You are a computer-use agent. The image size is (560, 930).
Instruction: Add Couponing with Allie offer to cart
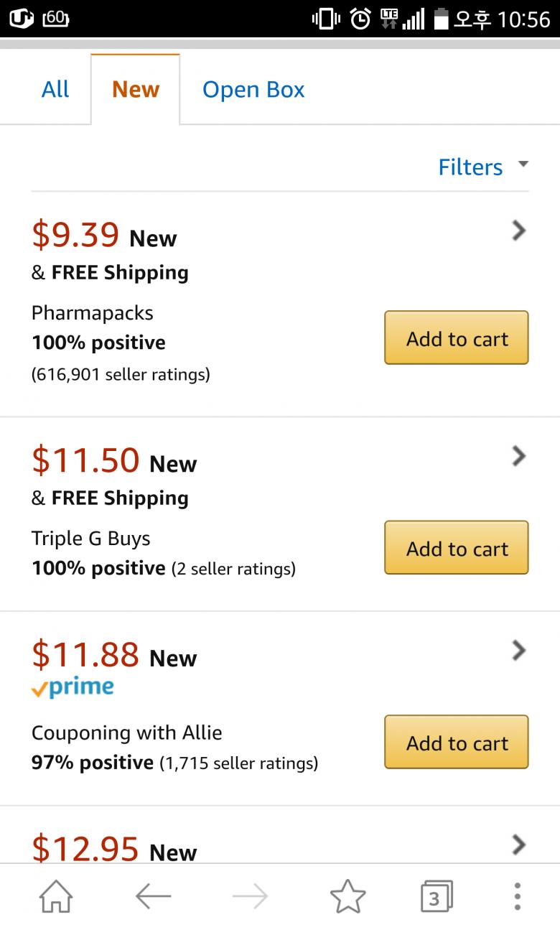click(x=457, y=743)
